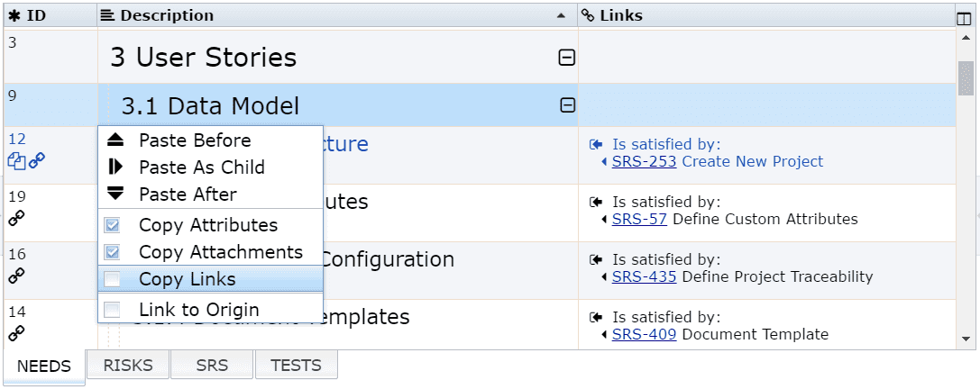This screenshot has height=389, width=980.
Task: Click the ID 12 link
Action: (17, 140)
